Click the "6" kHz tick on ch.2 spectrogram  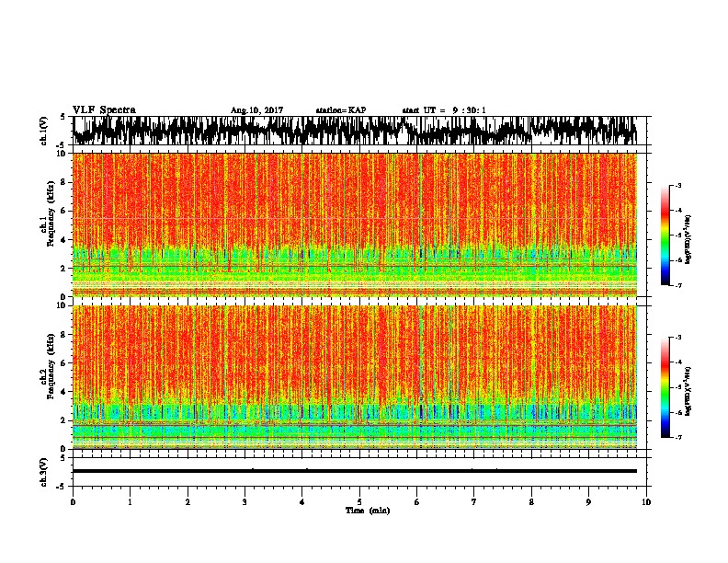pyautogui.click(x=63, y=362)
